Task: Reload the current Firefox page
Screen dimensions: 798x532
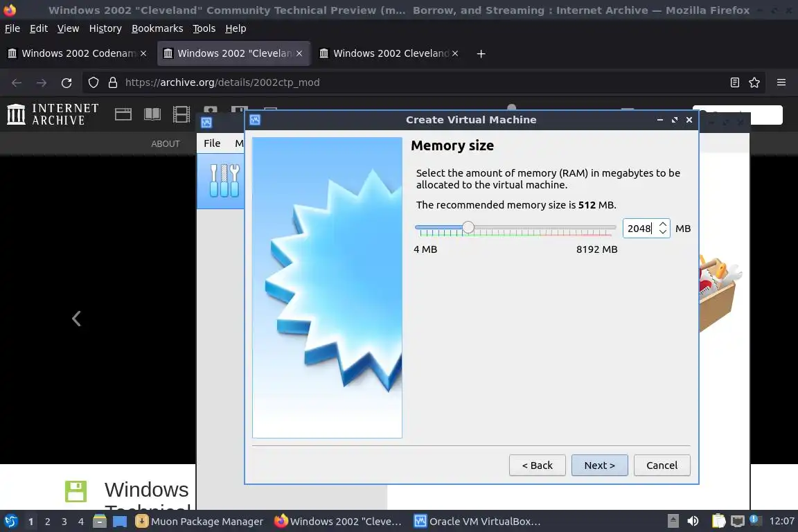Action: point(66,82)
